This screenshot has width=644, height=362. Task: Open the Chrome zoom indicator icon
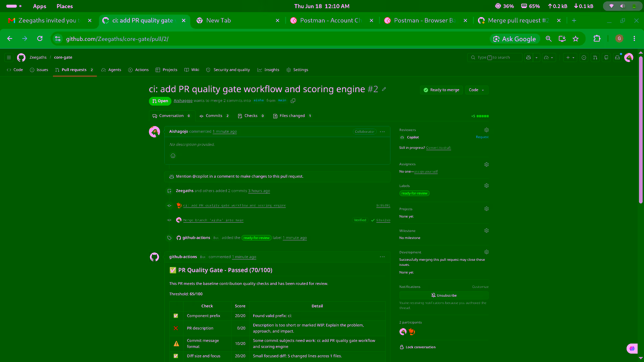pos(548,39)
